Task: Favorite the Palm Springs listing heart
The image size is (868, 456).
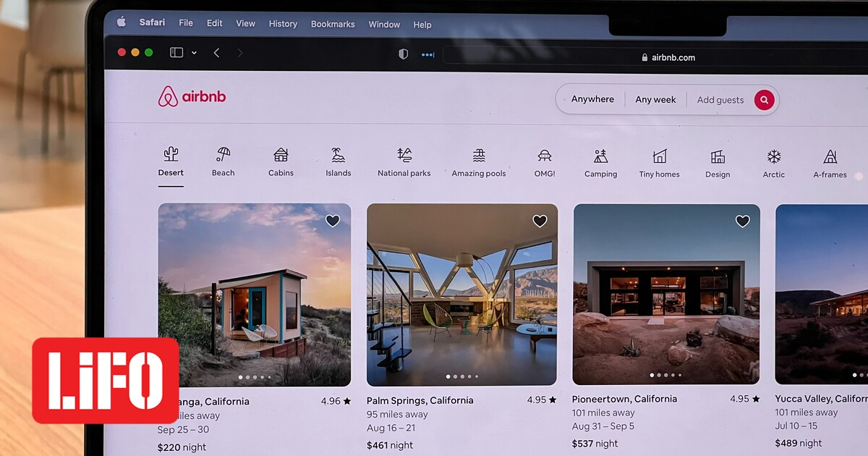Action: [x=540, y=221]
